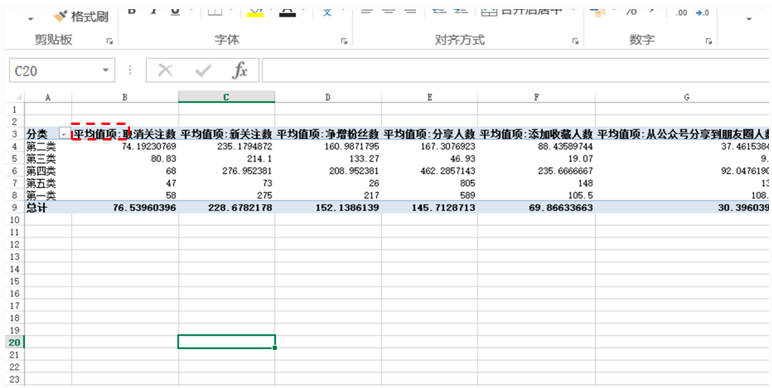This screenshot has height=388, width=772.
Task: Open the paste options dropdown arrow
Action: coord(31,19)
